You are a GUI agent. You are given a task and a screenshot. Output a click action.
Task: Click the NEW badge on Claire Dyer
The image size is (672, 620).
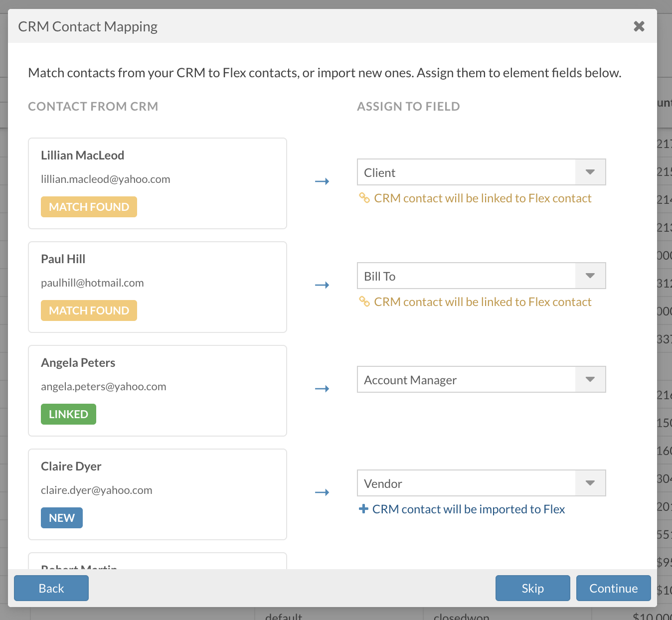click(62, 518)
